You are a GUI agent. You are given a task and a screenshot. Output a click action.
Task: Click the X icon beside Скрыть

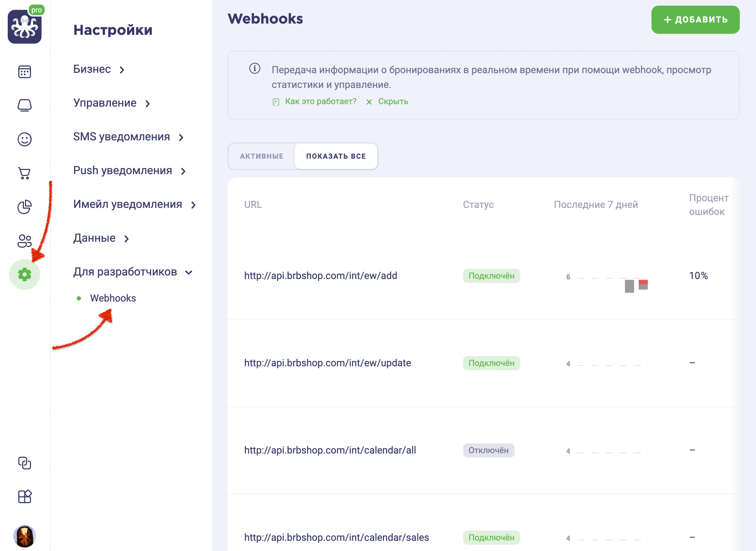(369, 102)
